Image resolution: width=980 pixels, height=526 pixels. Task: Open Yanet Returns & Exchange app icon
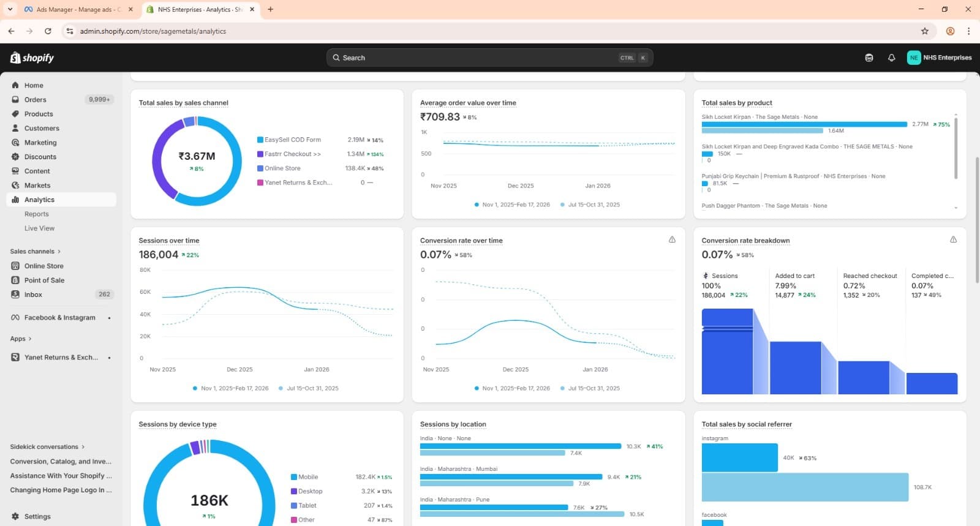[x=15, y=357]
